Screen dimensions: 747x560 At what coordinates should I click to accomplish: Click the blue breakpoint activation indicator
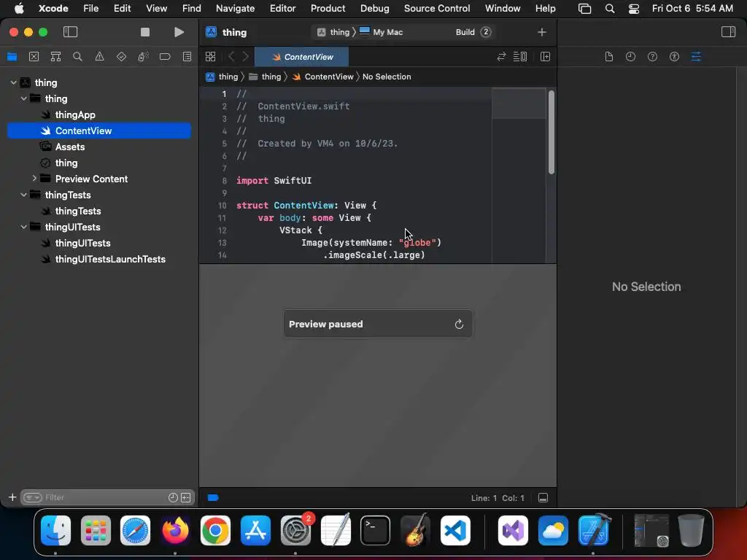coord(213,497)
